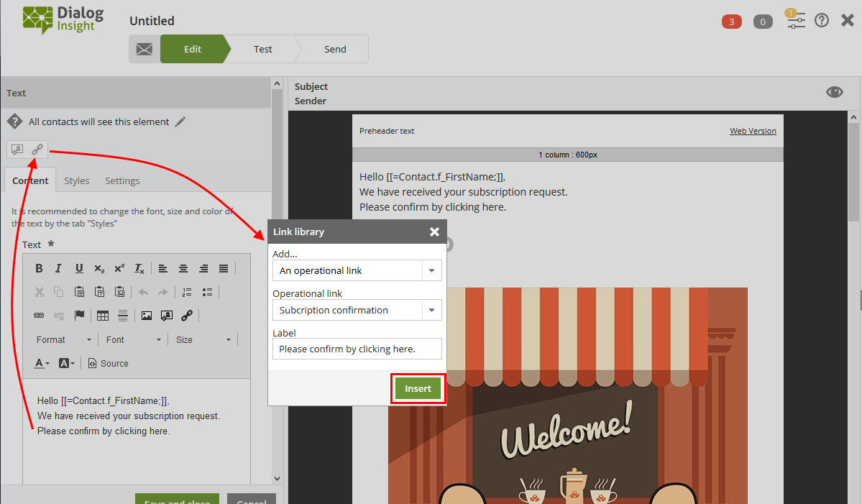Click the diamond question icon beside All contacts
The width and height of the screenshot is (862, 504).
(x=14, y=122)
